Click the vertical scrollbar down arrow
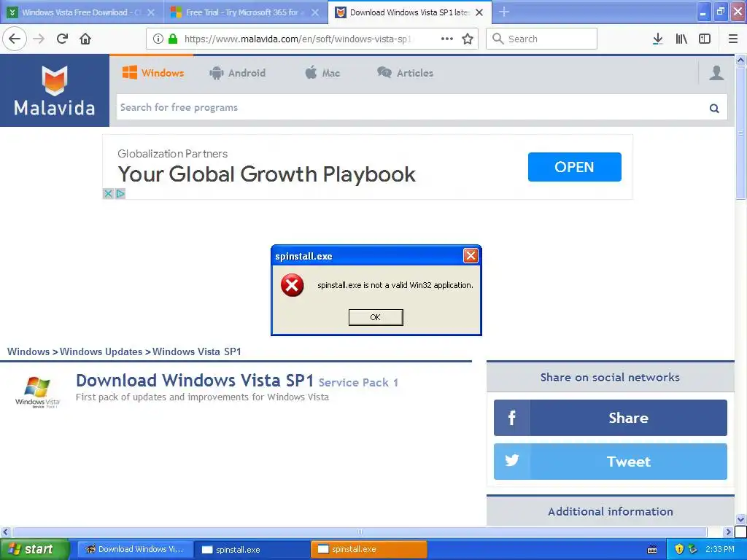747x560 pixels. coord(740,519)
